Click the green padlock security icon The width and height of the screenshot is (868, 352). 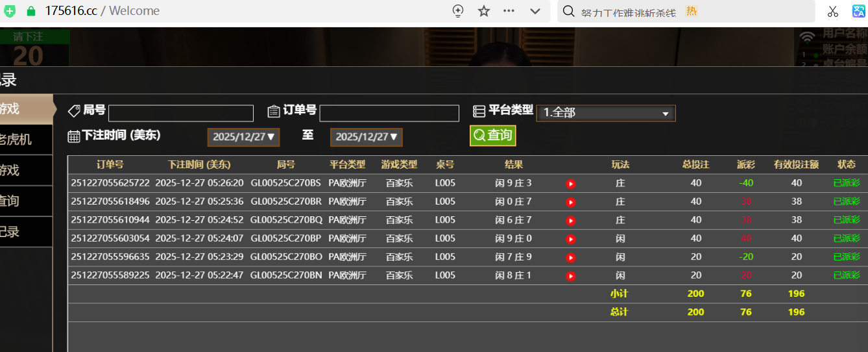click(x=30, y=11)
